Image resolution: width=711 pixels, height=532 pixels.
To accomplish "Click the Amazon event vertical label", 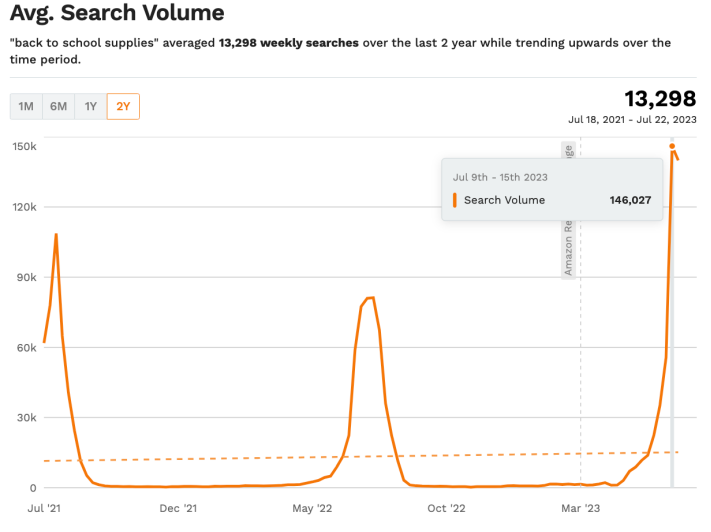I will (568, 212).
